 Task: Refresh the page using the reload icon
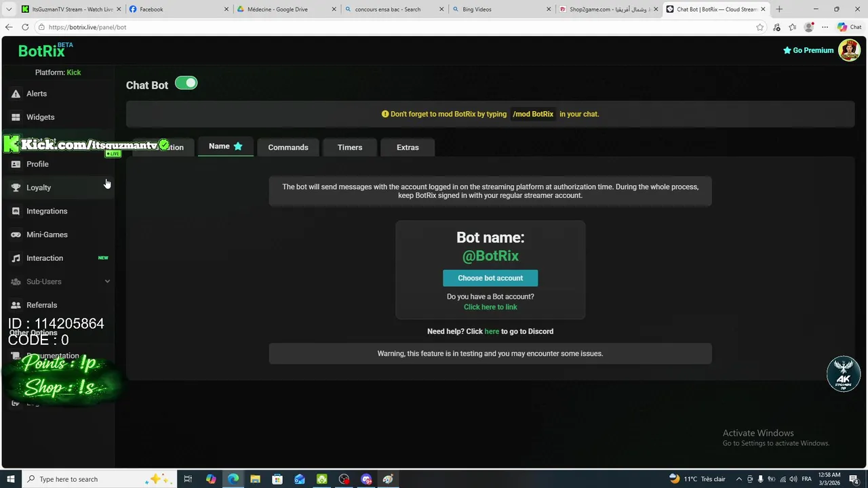[25, 27]
